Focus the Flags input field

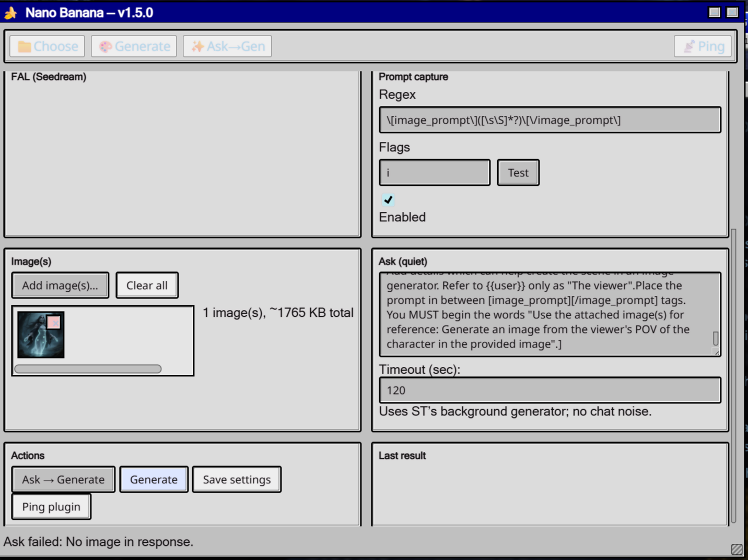[435, 173]
